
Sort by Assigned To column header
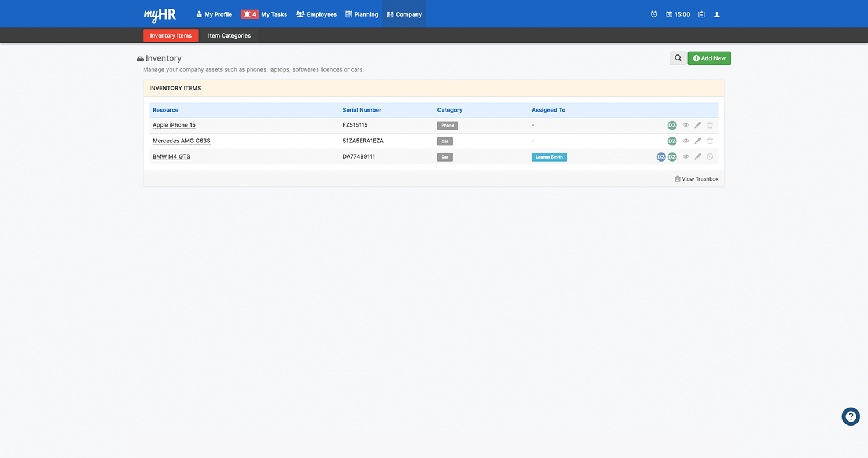549,110
